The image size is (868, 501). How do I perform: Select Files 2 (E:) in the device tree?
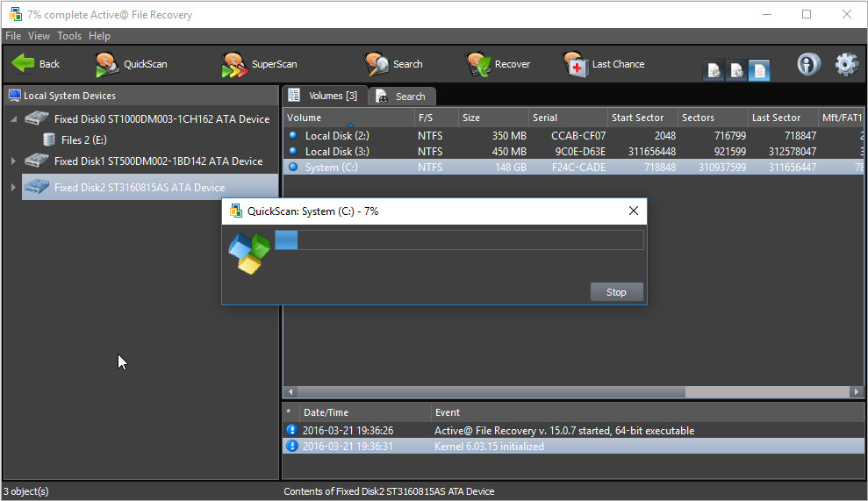pyautogui.click(x=83, y=140)
